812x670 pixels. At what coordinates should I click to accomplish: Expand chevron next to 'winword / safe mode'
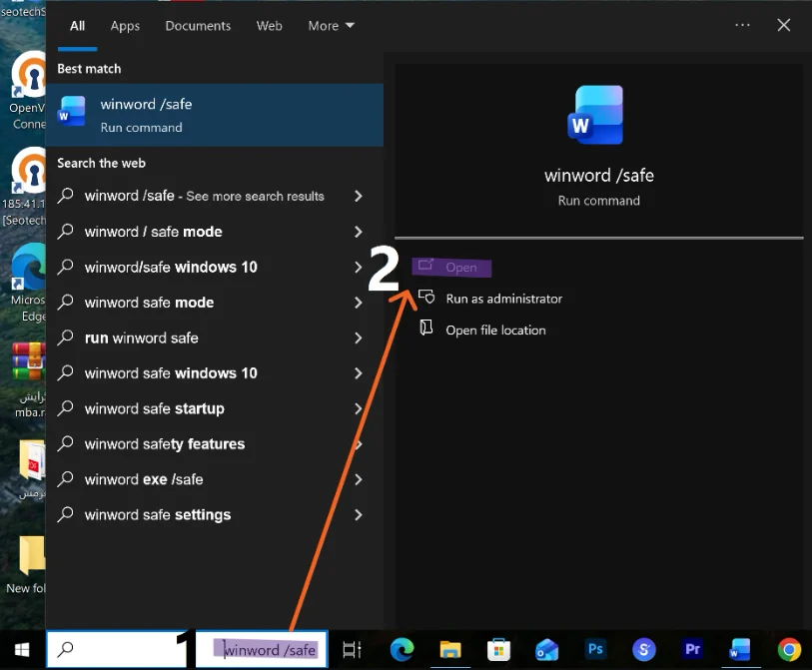358,232
